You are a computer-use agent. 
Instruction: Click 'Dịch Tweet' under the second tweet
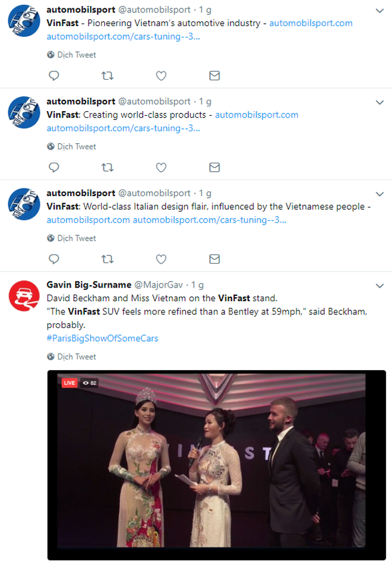(x=75, y=146)
